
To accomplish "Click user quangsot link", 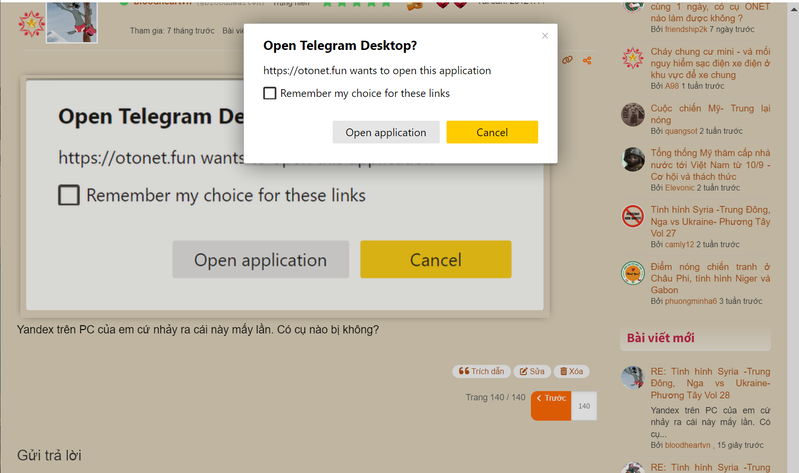I will (681, 131).
